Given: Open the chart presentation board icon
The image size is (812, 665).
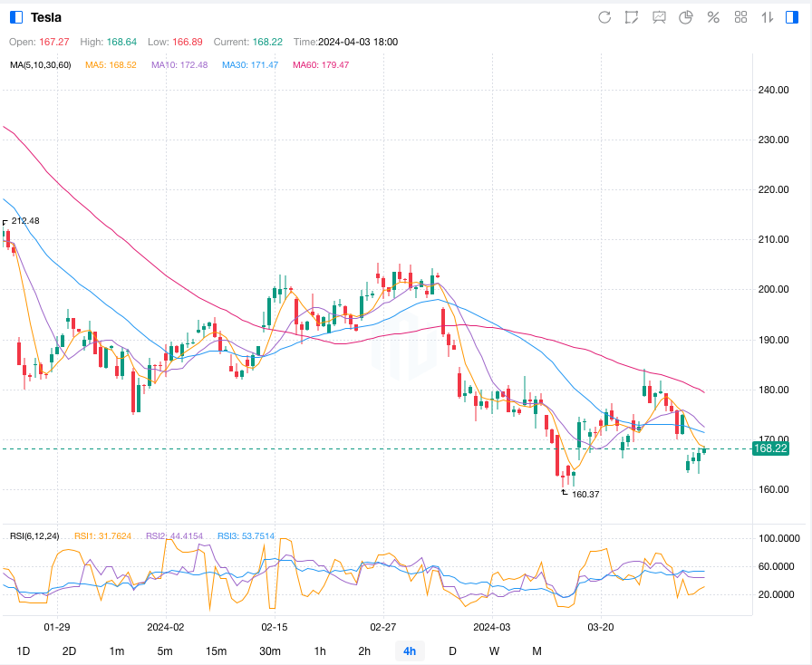Looking at the screenshot, I should pyautogui.click(x=659, y=17).
